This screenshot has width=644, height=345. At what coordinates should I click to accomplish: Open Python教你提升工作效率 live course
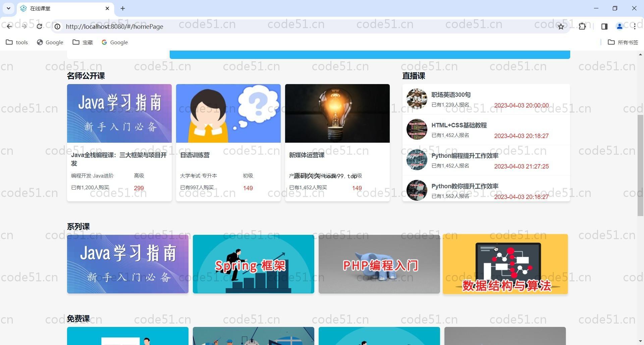(x=465, y=186)
